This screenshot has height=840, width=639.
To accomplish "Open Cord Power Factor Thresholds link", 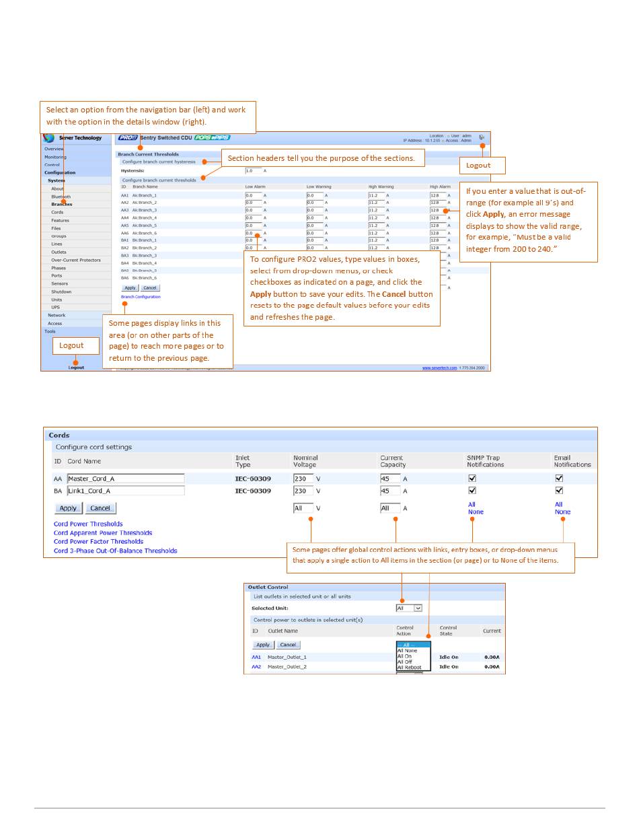I will [x=98, y=541].
